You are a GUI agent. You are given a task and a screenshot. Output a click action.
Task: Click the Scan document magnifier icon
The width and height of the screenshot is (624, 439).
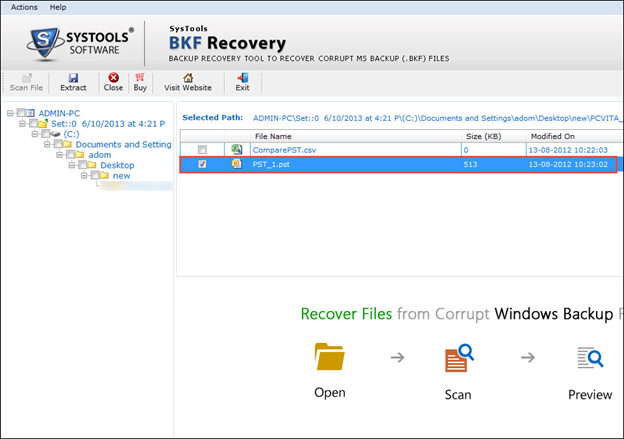pyautogui.click(x=459, y=358)
